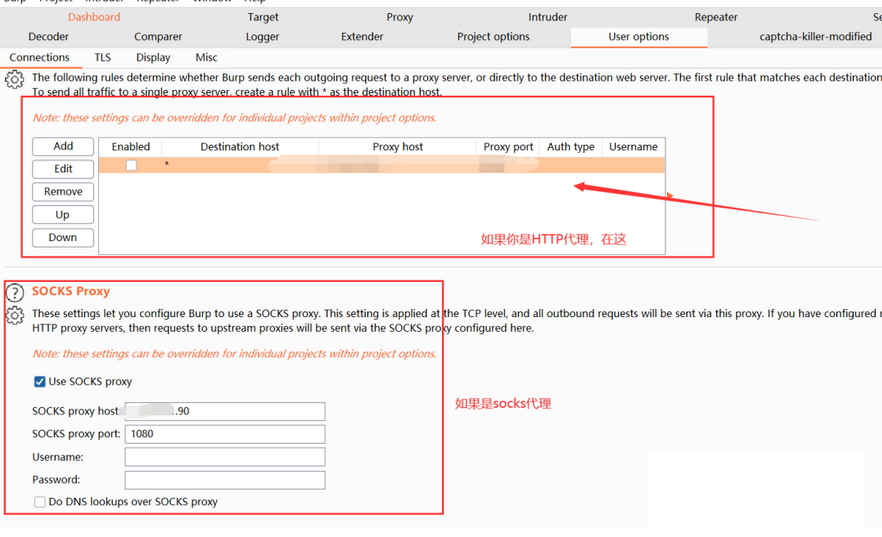Open the Comparer tab
Screen dimensions: 882x537
(158, 37)
